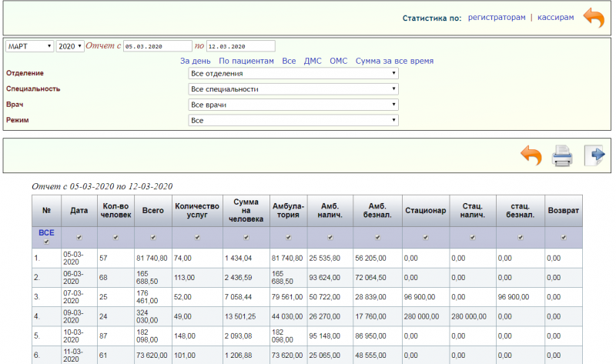Screen dimensions: 616x364
Task: Open statistics by кассирам
Action: (x=555, y=17)
